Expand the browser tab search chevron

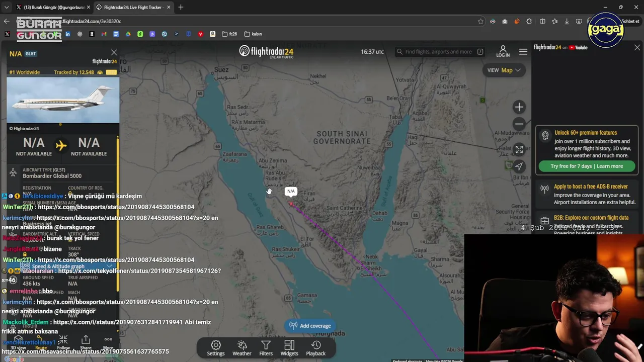point(7,7)
